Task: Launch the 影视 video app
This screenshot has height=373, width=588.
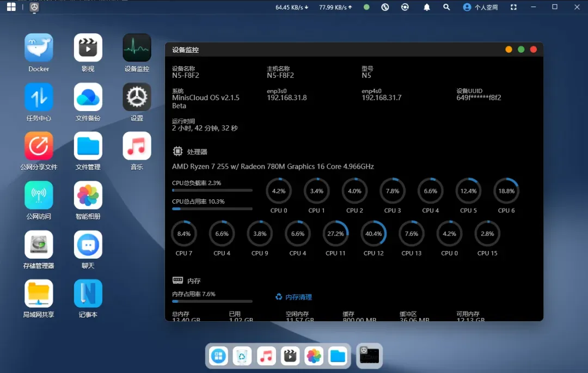Action: point(88,48)
